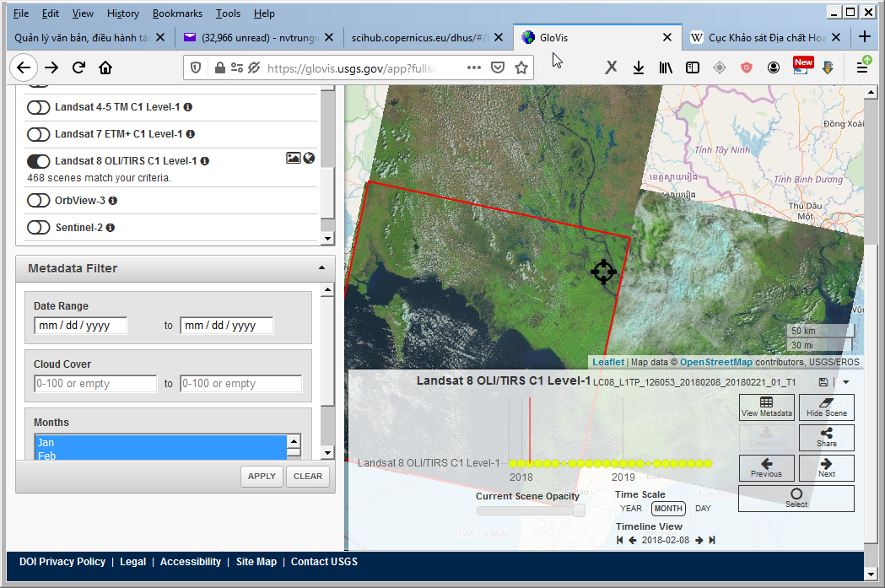Screen dimensions: 885x588
Task: Click Hide Scene button
Action: (x=826, y=407)
